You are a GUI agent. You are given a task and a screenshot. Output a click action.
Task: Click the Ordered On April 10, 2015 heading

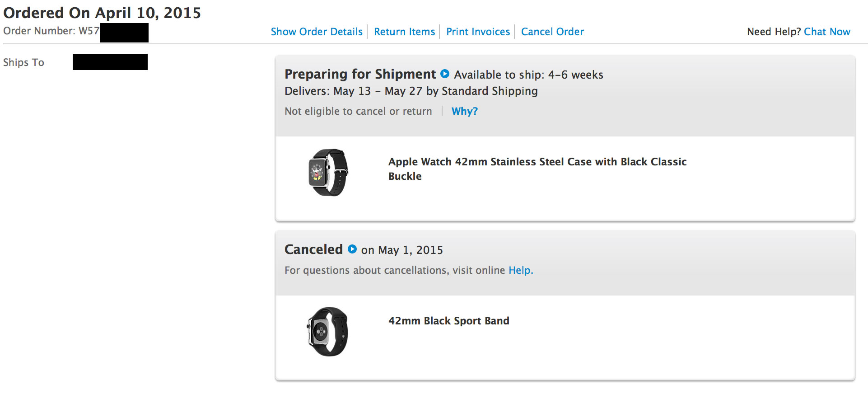tap(102, 13)
